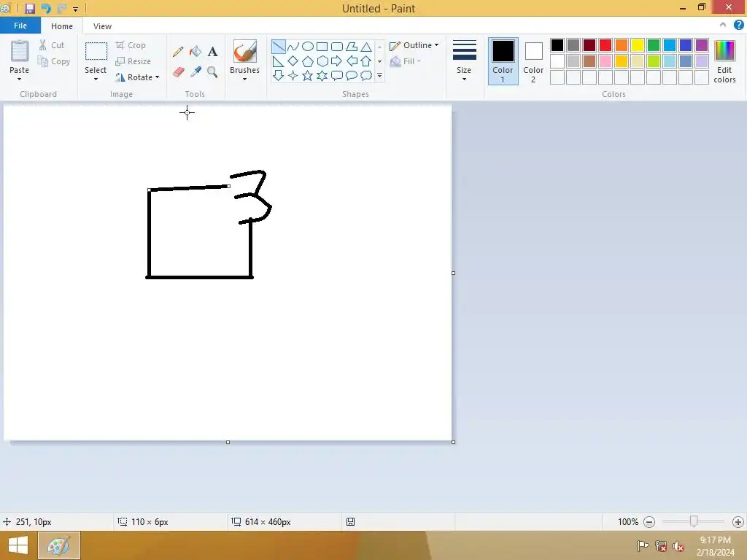Choose the Right triangle shape
Viewport: 747px width, 560px height.
tap(278, 61)
